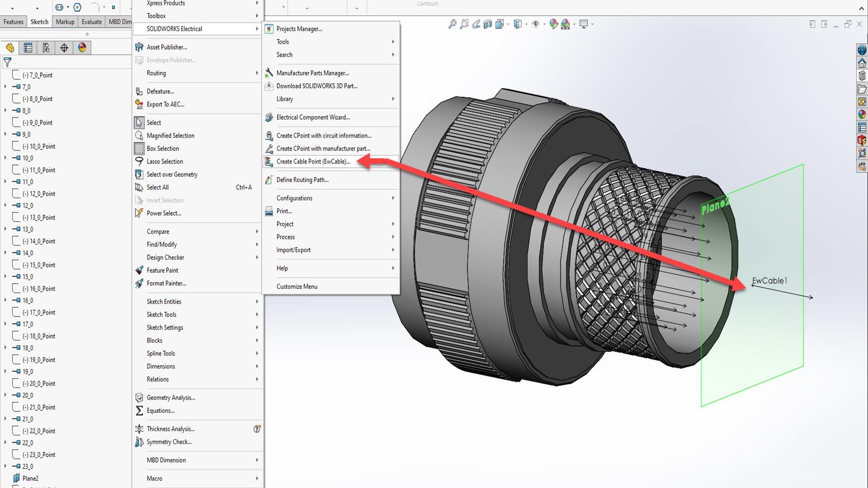Select the Features tab in ribbon
Screen dimensions: 868x488
click(x=13, y=22)
